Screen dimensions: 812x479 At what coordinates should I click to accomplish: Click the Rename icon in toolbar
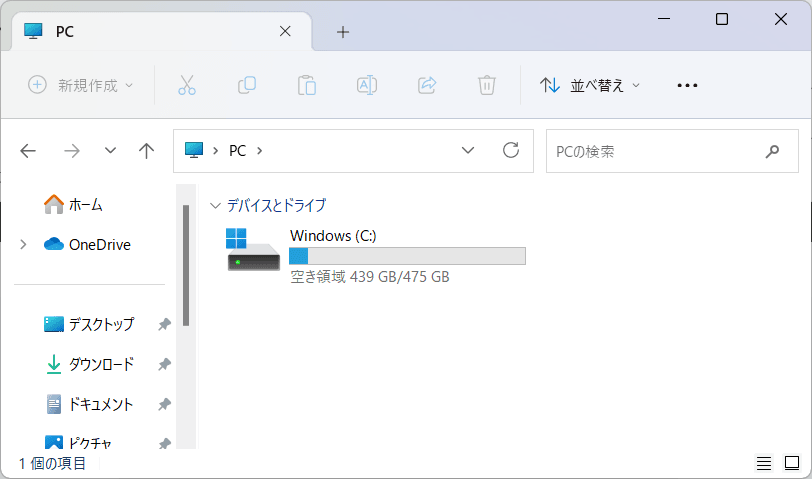[x=367, y=85]
